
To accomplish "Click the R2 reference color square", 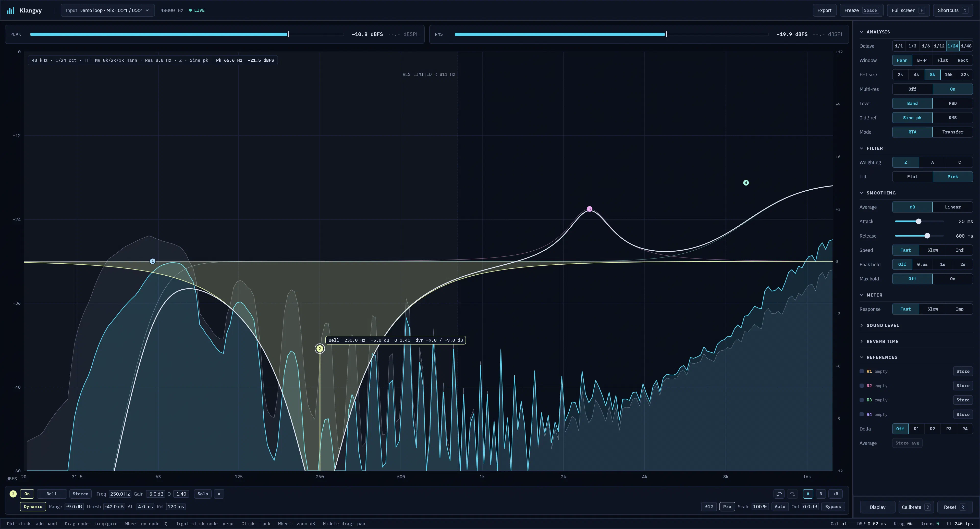I will coord(862,386).
